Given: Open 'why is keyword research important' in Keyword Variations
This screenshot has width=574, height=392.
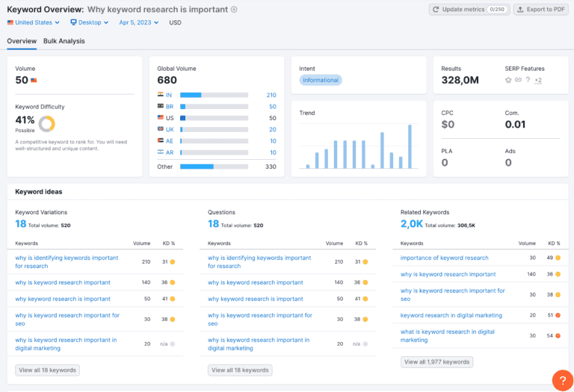Looking at the screenshot, I should (63, 282).
